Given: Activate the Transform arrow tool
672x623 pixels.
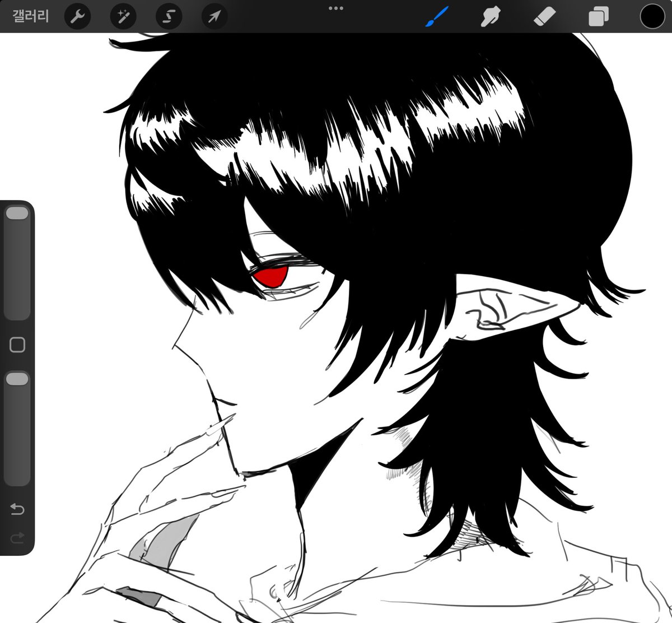Looking at the screenshot, I should pyautogui.click(x=214, y=17).
